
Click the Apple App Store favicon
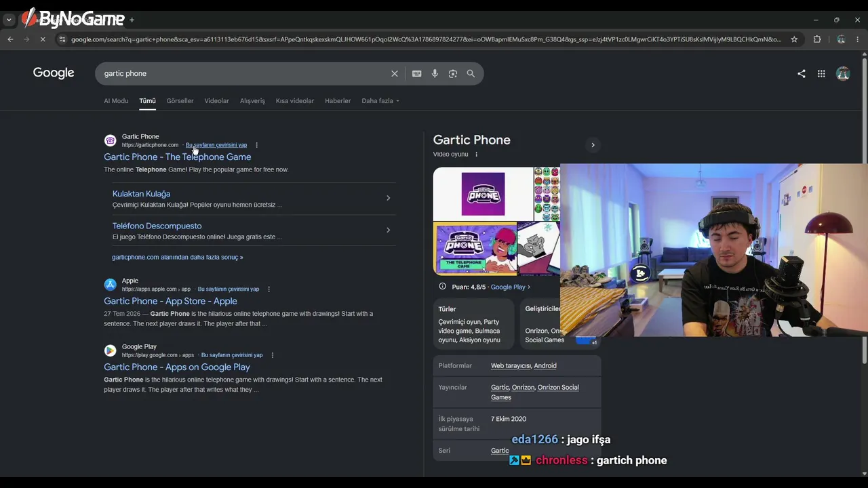(110, 285)
